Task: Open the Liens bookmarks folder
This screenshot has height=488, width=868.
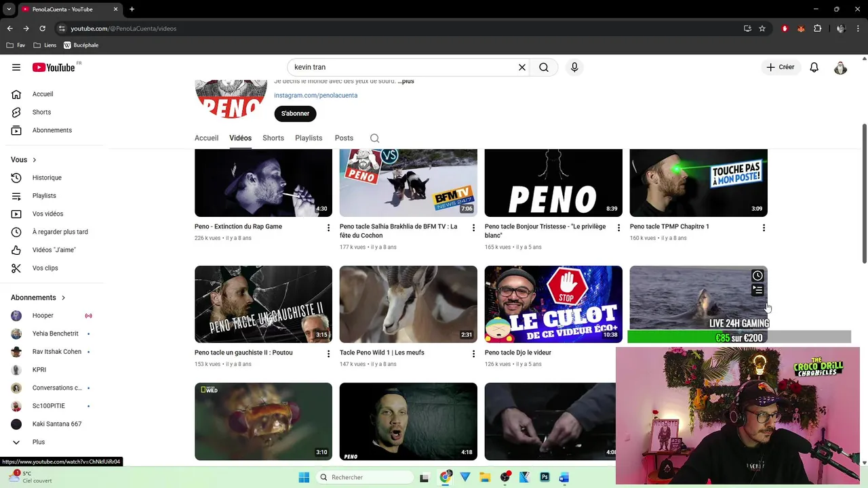Action: 45,45
